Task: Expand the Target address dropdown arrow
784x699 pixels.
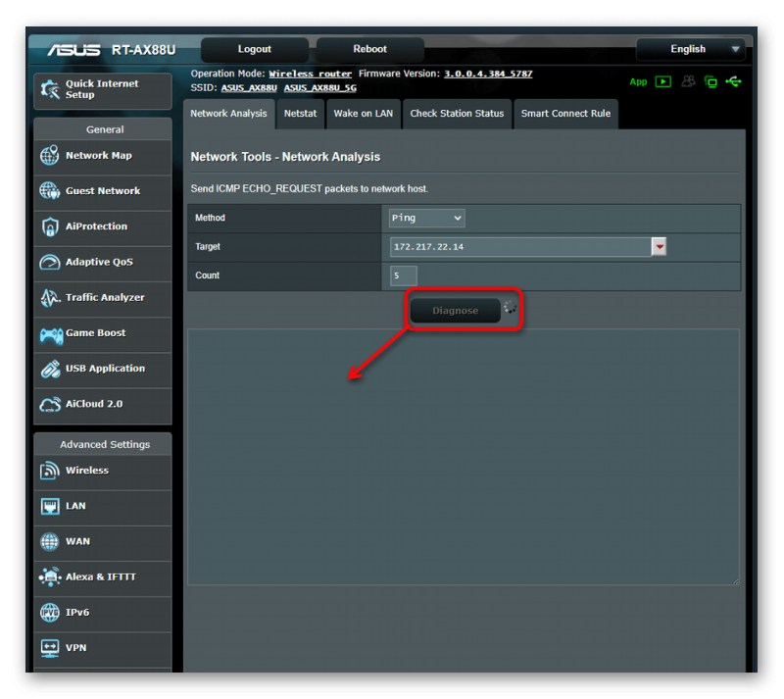Action: [659, 247]
